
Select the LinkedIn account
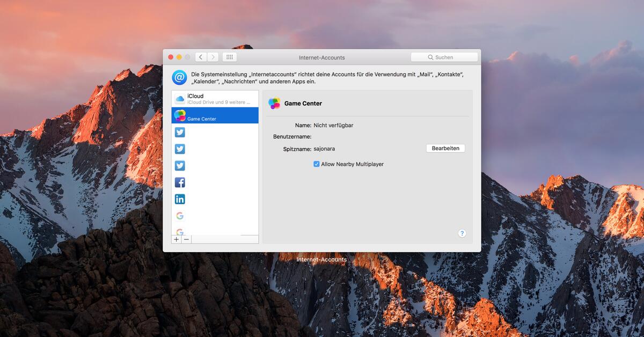tap(180, 199)
